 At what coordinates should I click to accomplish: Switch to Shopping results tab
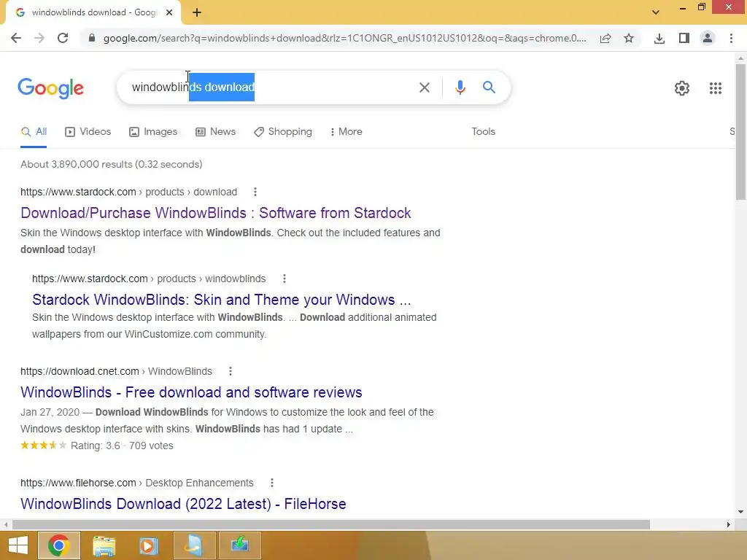(x=283, y=132)
